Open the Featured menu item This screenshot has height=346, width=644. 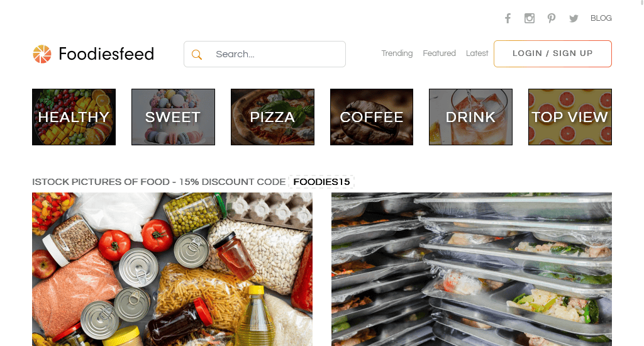(x=439, y=53)
